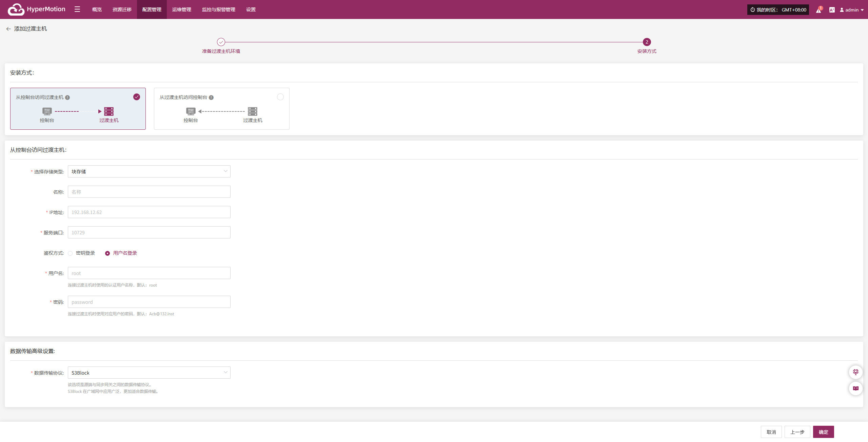Click the 上一步 button

(x=797, y=432)
